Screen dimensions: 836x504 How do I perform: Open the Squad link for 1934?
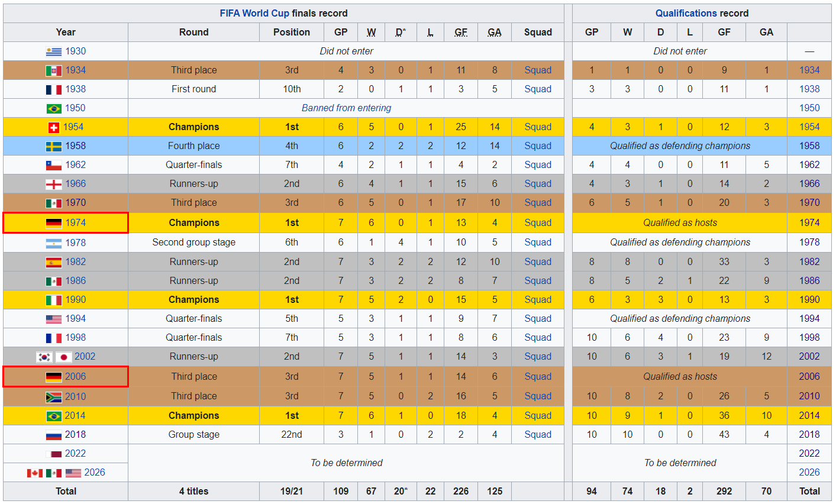[x=538, y=70]
